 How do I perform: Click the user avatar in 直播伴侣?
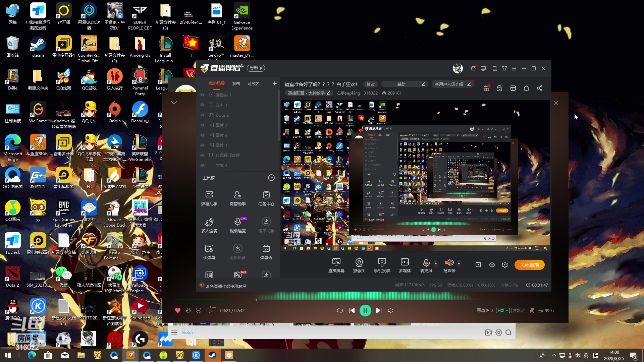[458, 68]
